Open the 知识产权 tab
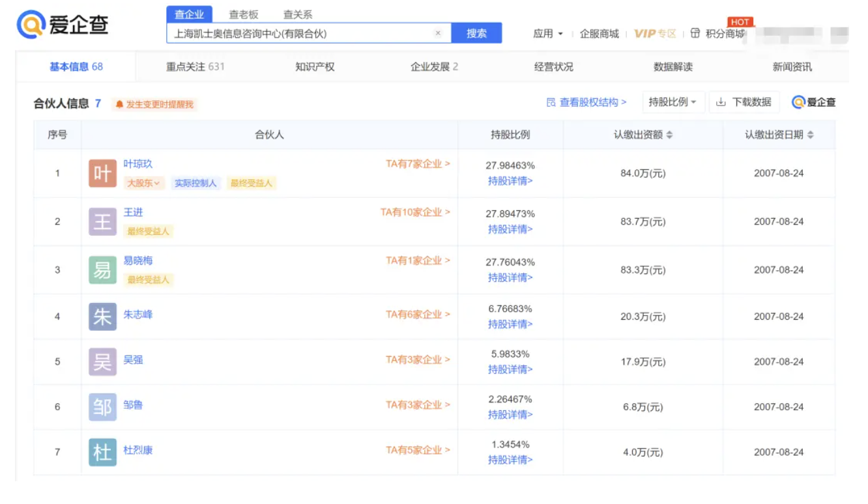The height and width of the screenshot is (504, 868). point(315,67)
